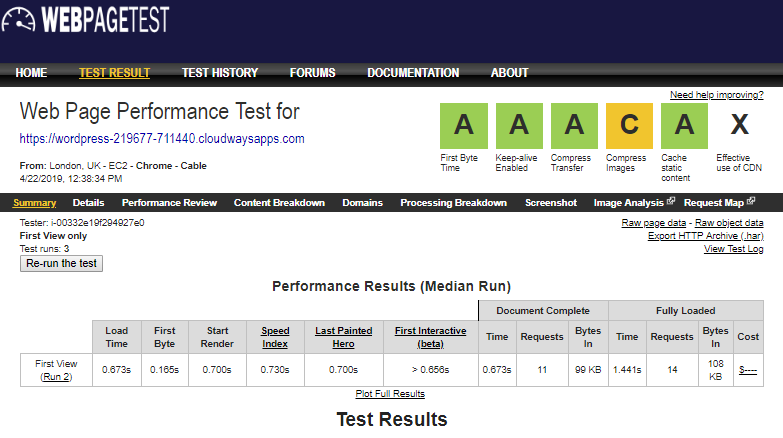Image resolution: width=783 pixels, height=438 pixels.
Task: Switch to the Details tab
Action: point(88,203)
